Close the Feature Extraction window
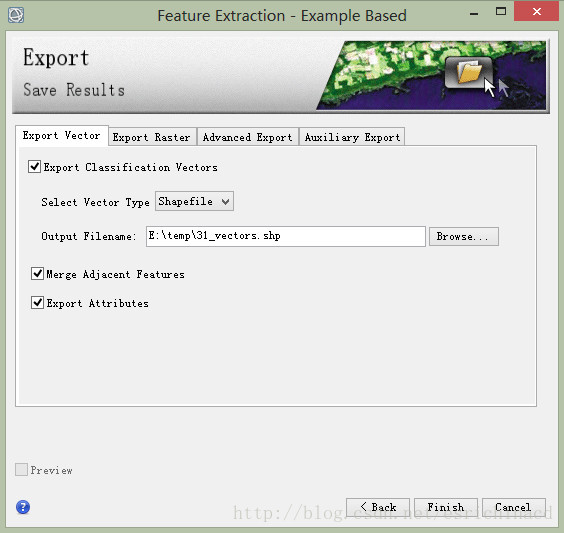This screenshot has width=564, height=533. [536, 12]
